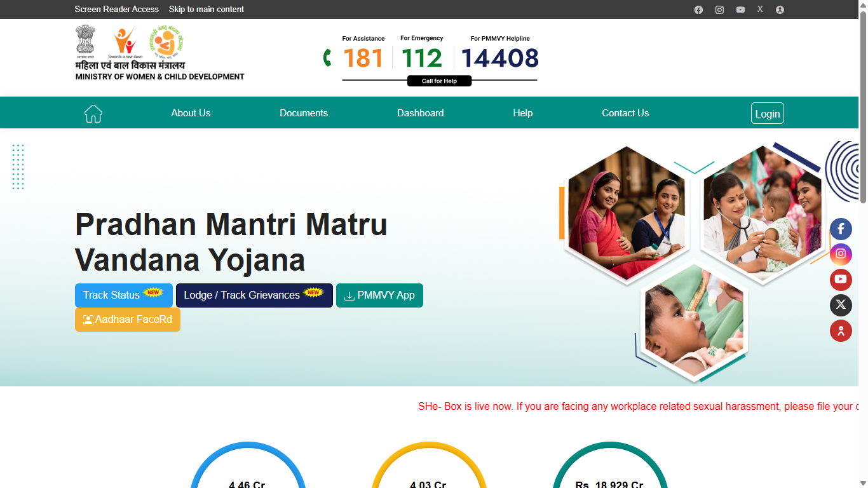Screen dimensions: 868x488
Task: Click Screen Reader Access link
Action: [117, 10]
